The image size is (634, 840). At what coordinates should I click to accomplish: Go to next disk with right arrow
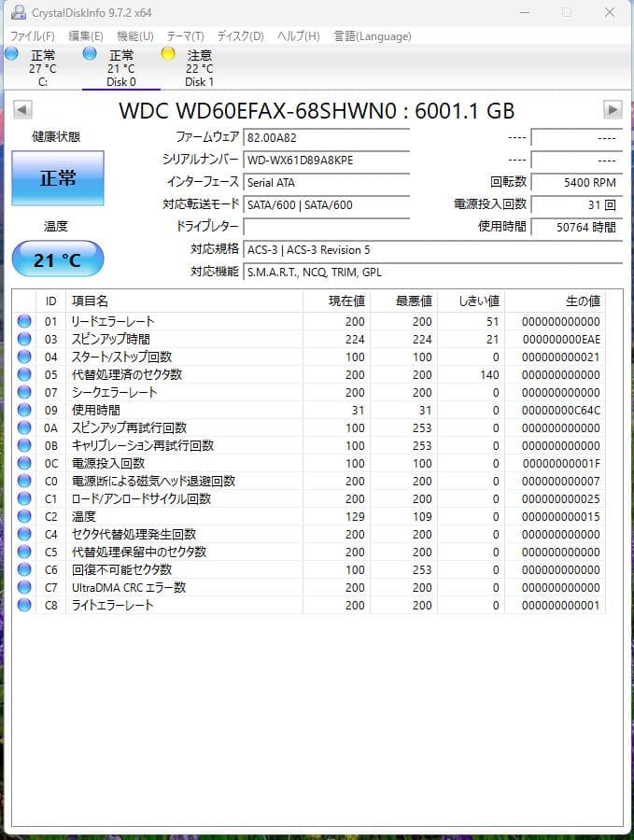tap(613, 110)
